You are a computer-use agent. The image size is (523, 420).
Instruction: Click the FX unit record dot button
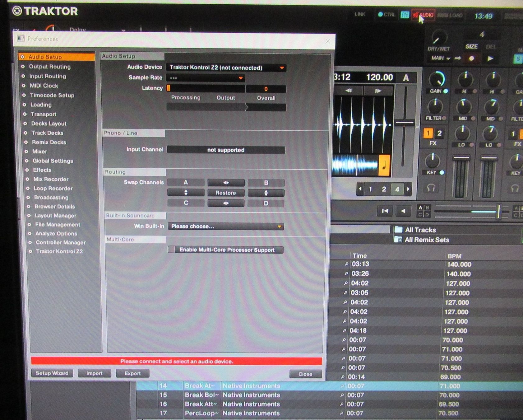[472, 58]
